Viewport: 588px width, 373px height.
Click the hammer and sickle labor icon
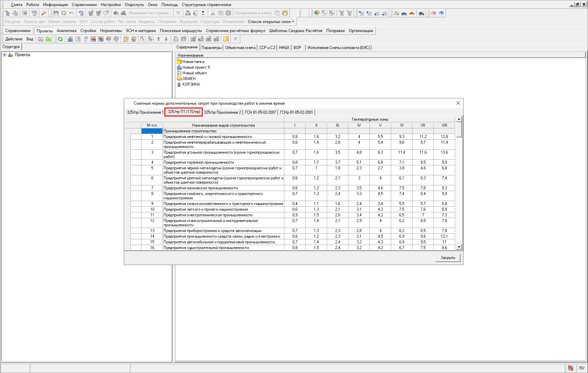click(x=396, y=13)
